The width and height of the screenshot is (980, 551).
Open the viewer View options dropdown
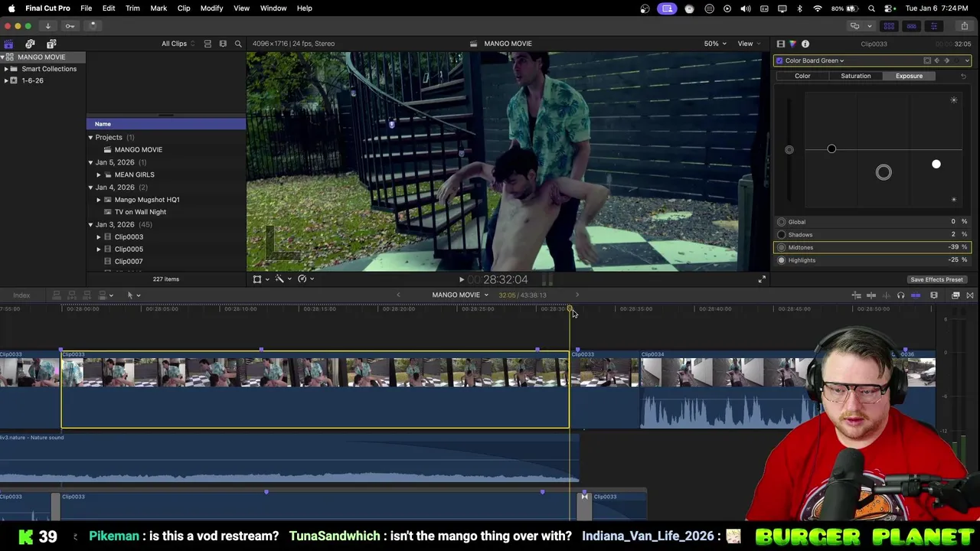click(748, 44)
